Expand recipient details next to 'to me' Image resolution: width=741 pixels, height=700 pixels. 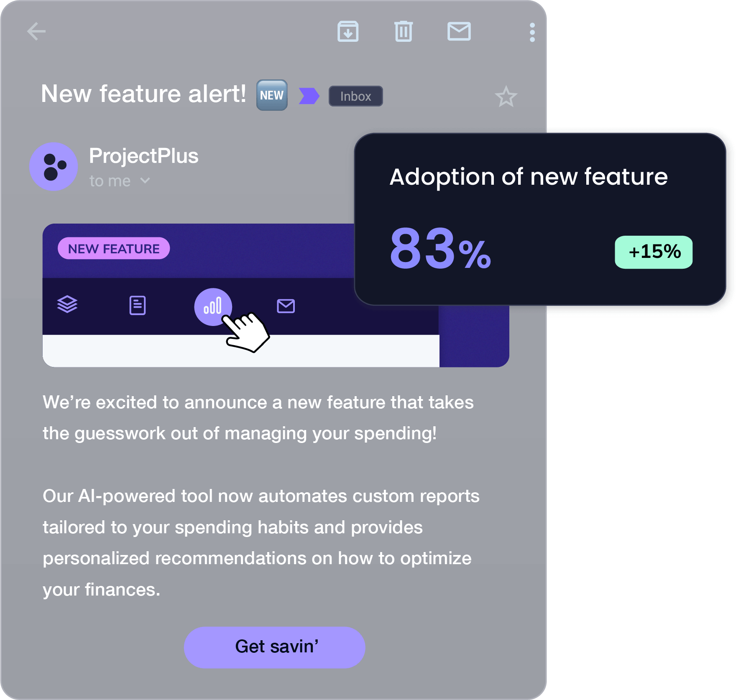pyautogui.click(x=145, y=181)
